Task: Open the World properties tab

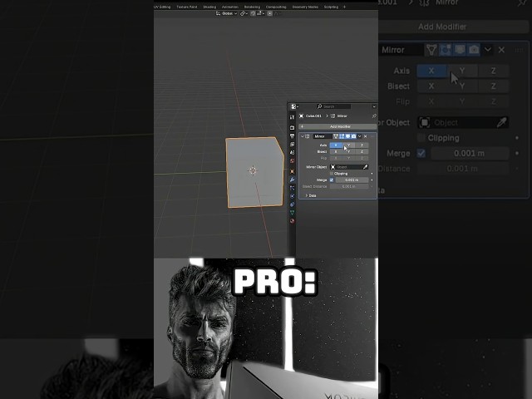Action: coord(292,160)
